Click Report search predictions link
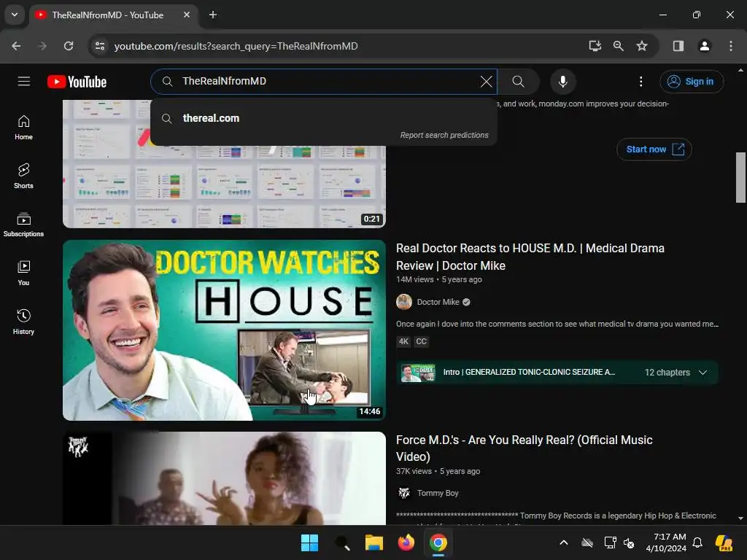This screenshot has width=747, height=560. (x=444, y=135)
